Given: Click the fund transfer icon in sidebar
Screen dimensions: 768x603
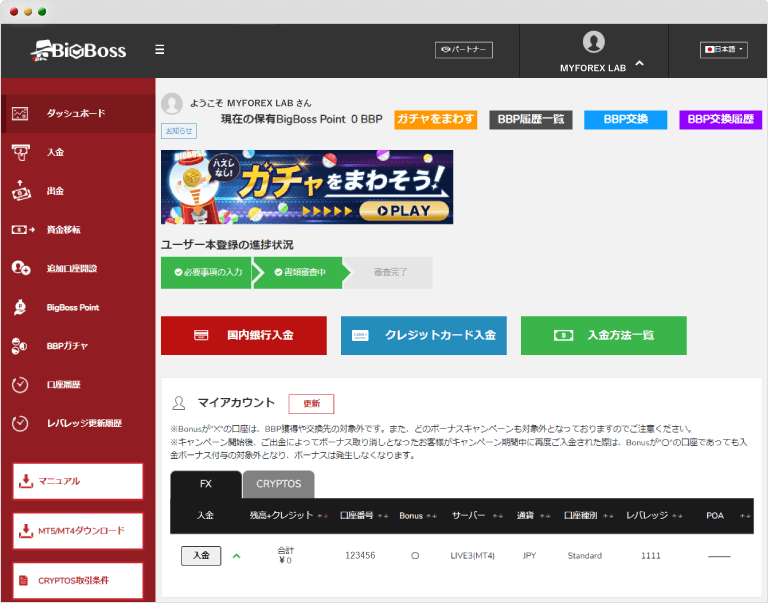Looking at the screenshot, I should click(x=23, y=229).
